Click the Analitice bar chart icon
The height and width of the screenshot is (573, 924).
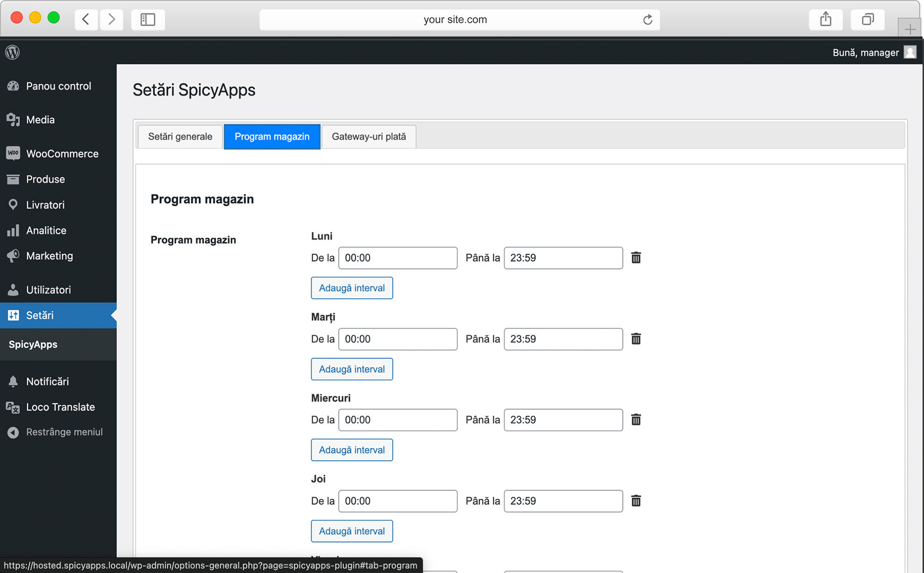click(x=13, y=230)
